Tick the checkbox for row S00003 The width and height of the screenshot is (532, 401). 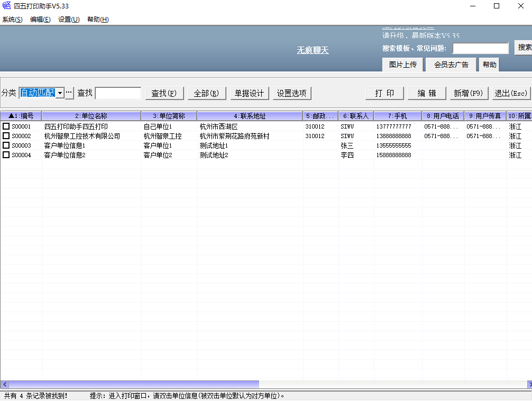[6, 145]
